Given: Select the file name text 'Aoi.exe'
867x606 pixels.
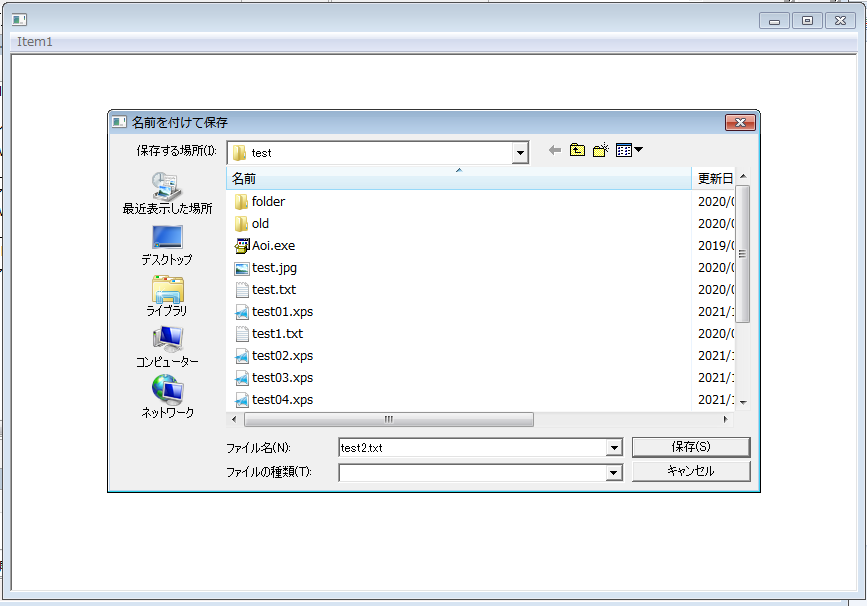Looking at the screenshot, I should tap(274, 246).
